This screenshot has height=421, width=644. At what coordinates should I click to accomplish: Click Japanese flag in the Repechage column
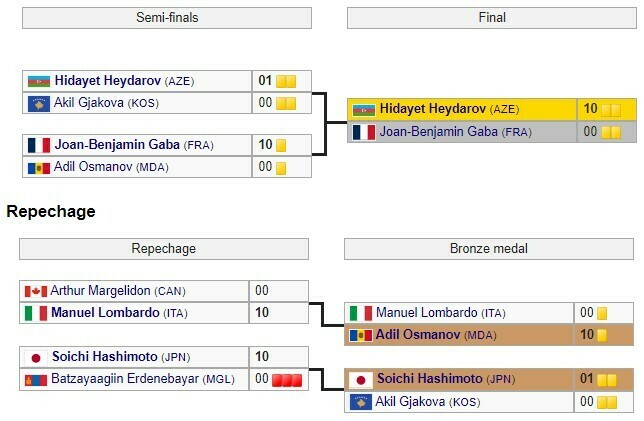pyautogui.click(x=35, y=357)
